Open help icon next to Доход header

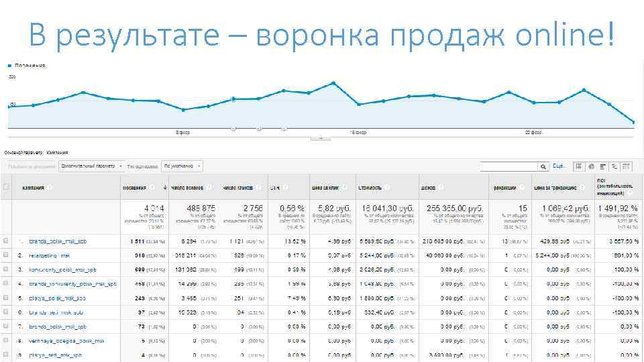[440, 188]
